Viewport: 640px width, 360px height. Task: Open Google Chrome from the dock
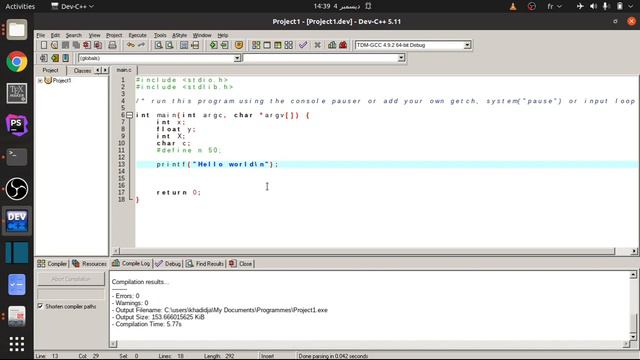click(17, 62)
